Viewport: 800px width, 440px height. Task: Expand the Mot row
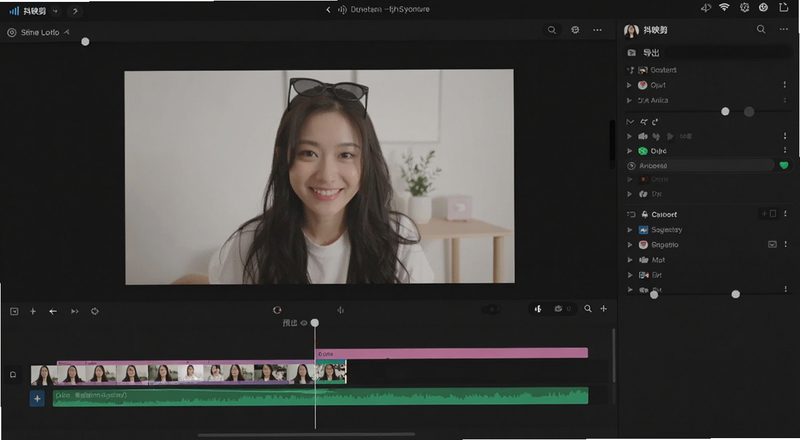(630, 260)
